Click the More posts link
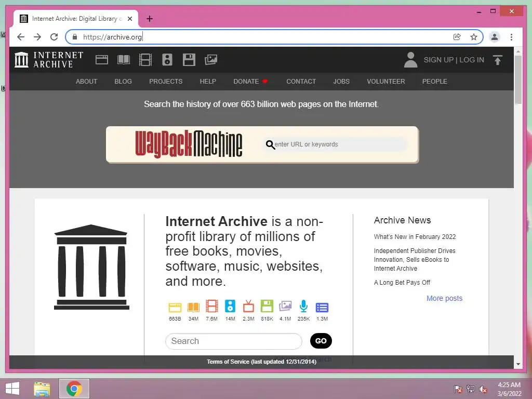This screenshot has height=399, width=532. pos(445,298)
